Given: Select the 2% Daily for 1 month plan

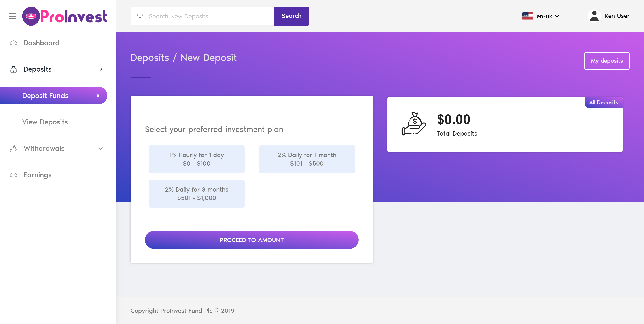Looking at the screenshot, I should pyautogui.click(x=307, y=159).
